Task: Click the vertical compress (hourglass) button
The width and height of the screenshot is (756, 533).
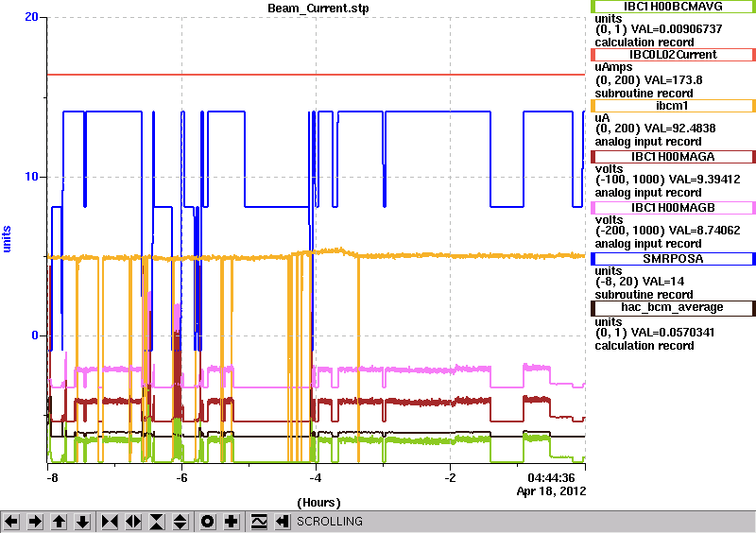Action: click(157, 522)
